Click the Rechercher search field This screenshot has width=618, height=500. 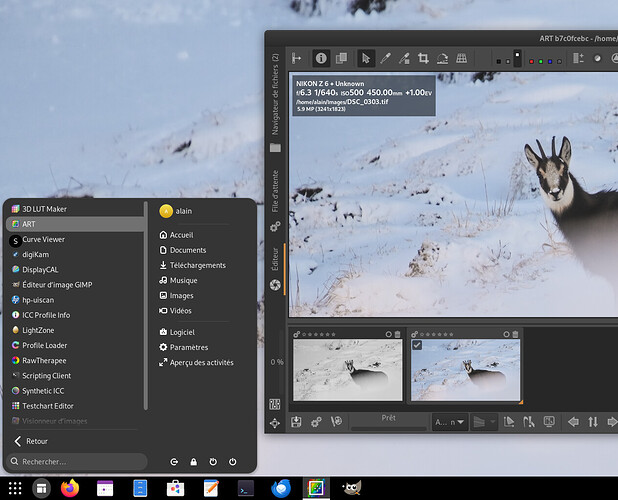[x=77, y=461]
